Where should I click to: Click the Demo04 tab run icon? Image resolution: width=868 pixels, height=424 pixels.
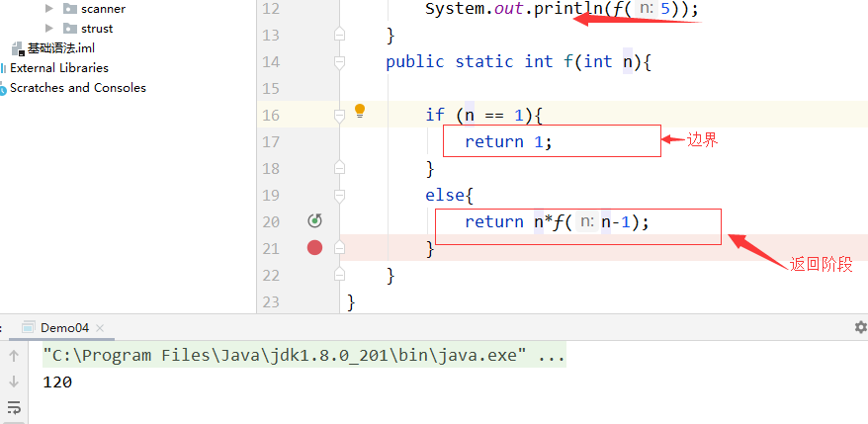point(29,328)
